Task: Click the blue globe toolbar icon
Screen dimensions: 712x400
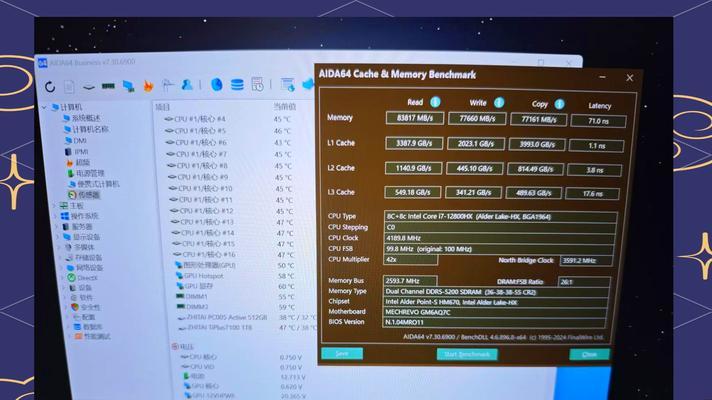Action: coord(217,84)
